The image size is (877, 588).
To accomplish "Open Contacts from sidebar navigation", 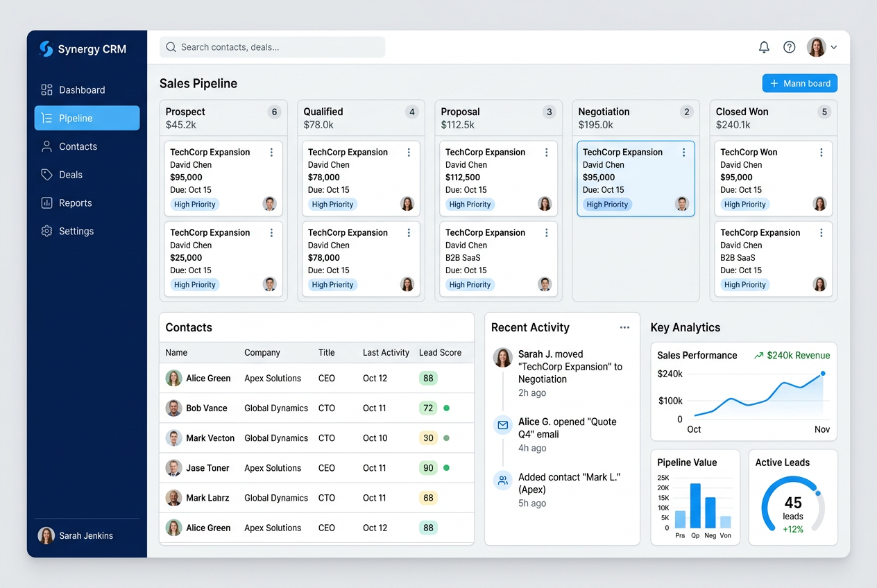I will tap(87, 146).
